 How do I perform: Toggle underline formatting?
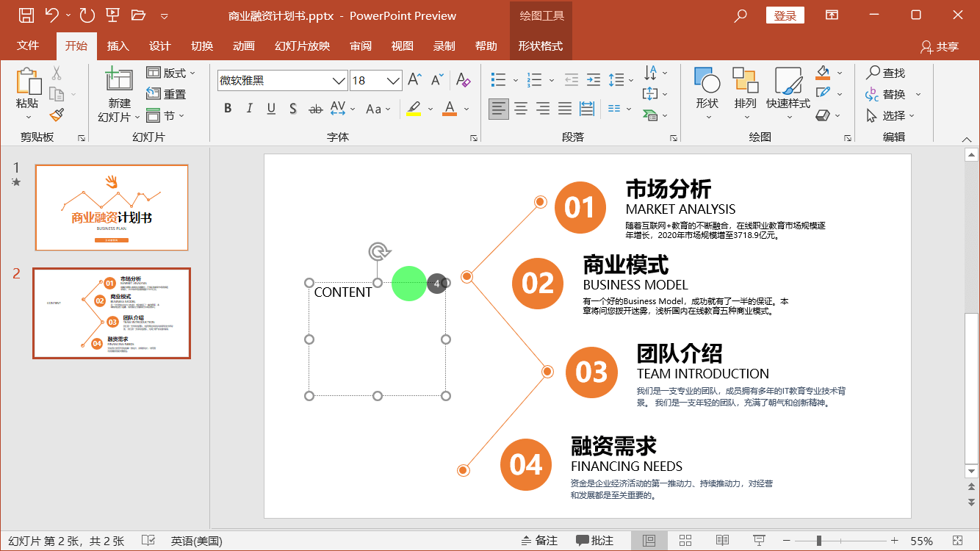click(x=271, y=109)
